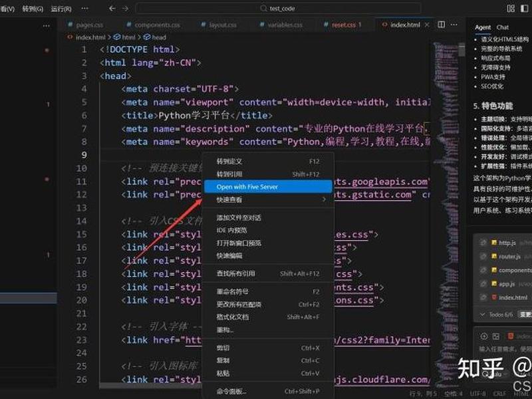Go back with the left arrow

pos(112,8)
